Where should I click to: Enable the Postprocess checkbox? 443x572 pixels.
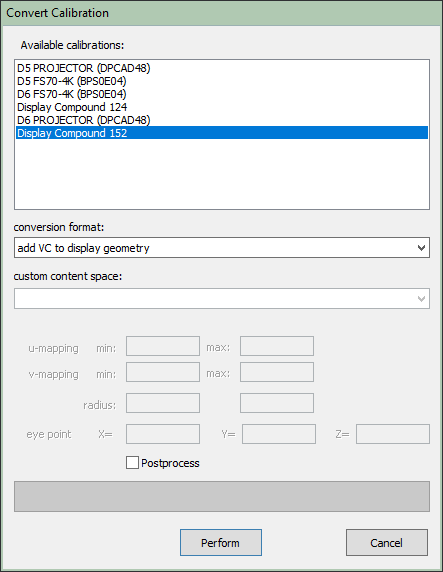pos(132,463)
